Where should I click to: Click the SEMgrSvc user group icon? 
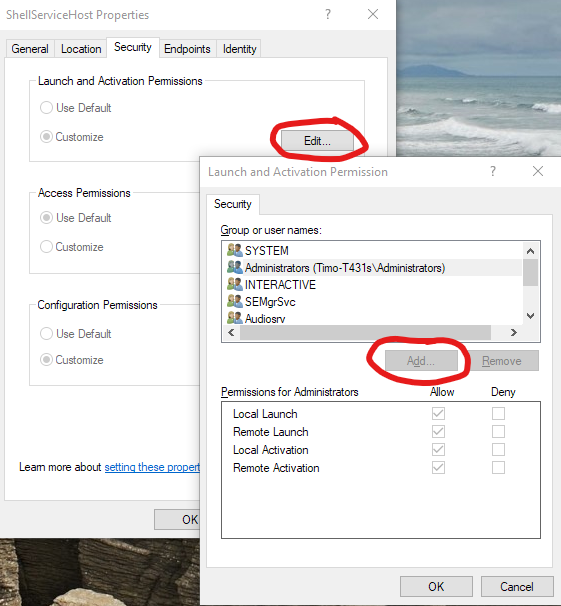point(234,301)
